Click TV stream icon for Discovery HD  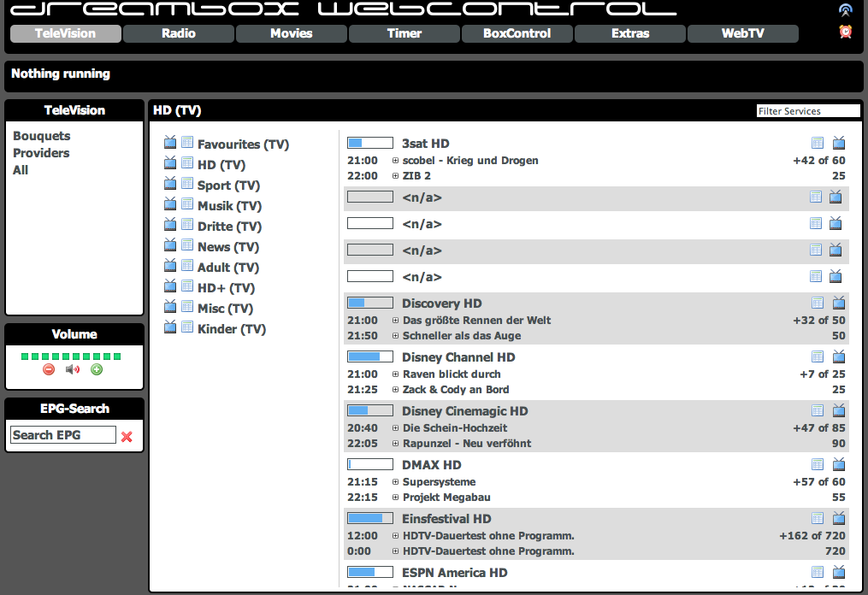[x=839, y=303]
